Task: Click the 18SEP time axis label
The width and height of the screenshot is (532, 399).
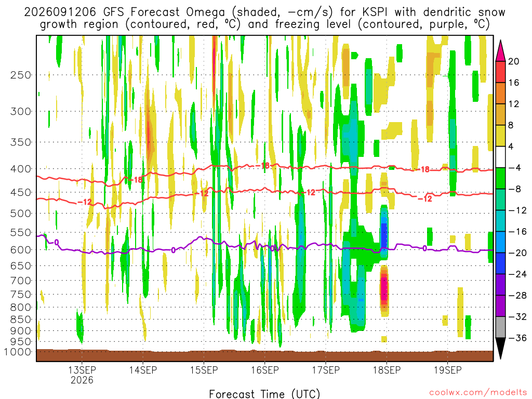Action: 387,370
